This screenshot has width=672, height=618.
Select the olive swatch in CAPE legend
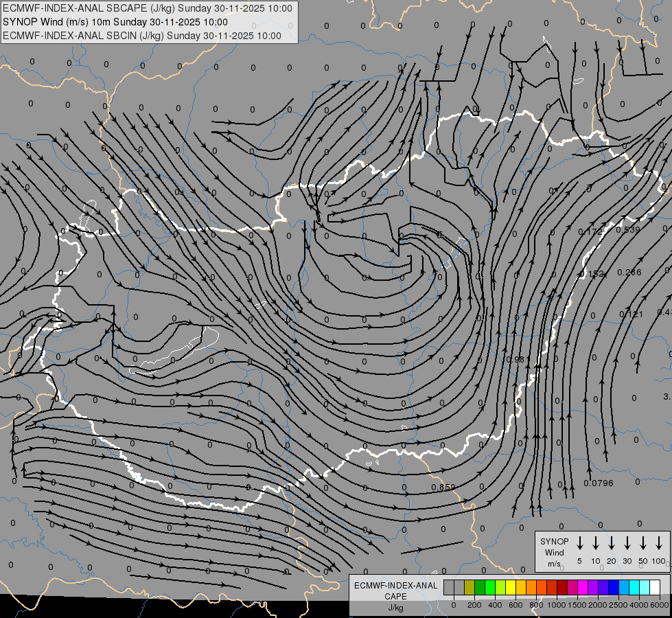[x=470, y=587]
